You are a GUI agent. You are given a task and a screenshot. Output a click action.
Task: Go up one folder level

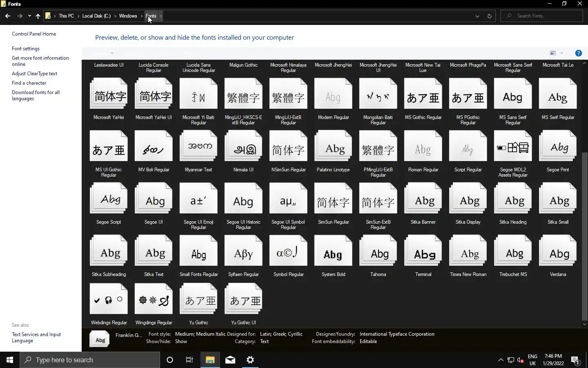coord(38,16)
